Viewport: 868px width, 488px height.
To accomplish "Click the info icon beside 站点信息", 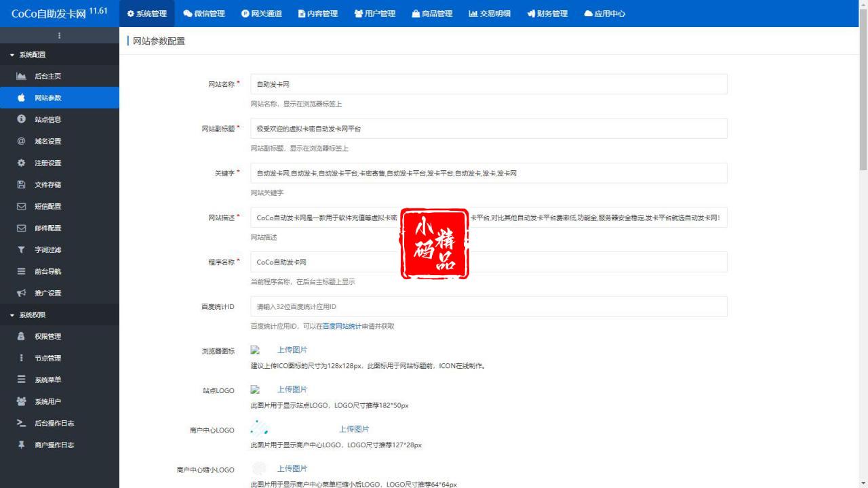I will pos(21,119).
